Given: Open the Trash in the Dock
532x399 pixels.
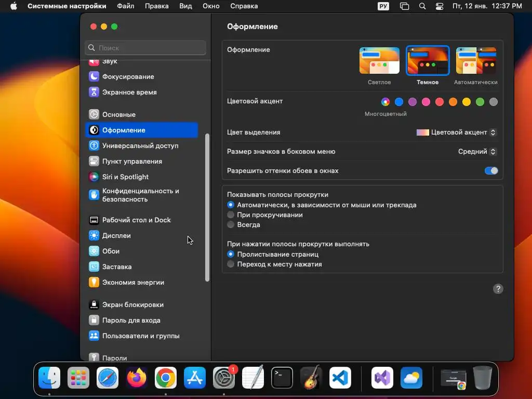Looking at the screenshot, I should pyautogui.click(x=483, y=378).
